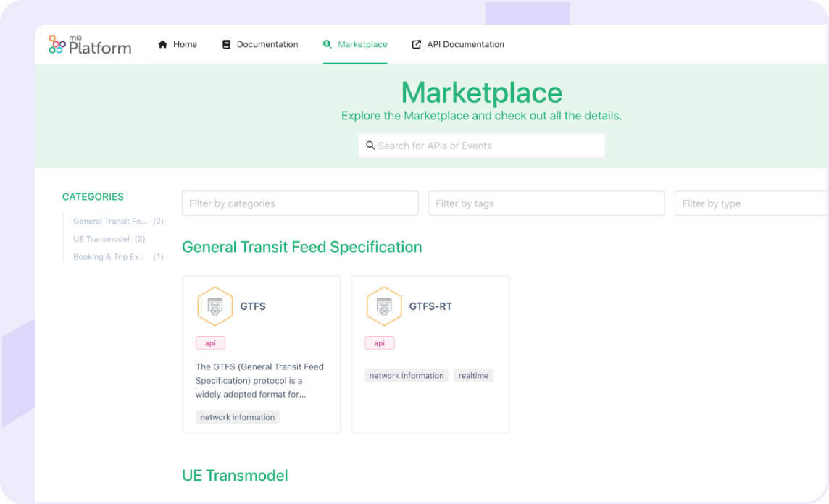Click the Marketplace magnifier icon in navbar

pyautogui.click(x=328, y=44)
